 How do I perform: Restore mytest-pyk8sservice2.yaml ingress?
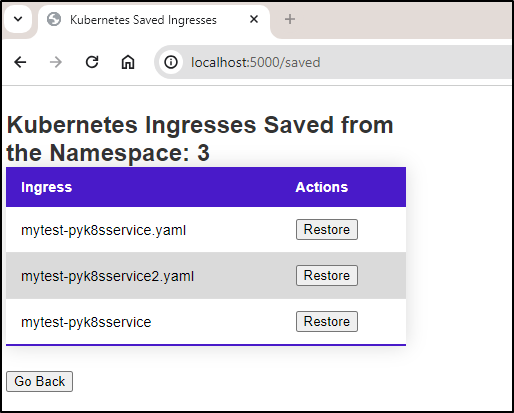point(327,275)
